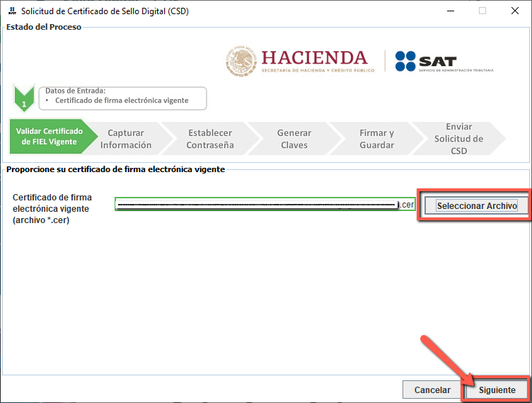532x403 pixels.
Task: Click the green step 1 arrow badge
Action: (24, 100)
